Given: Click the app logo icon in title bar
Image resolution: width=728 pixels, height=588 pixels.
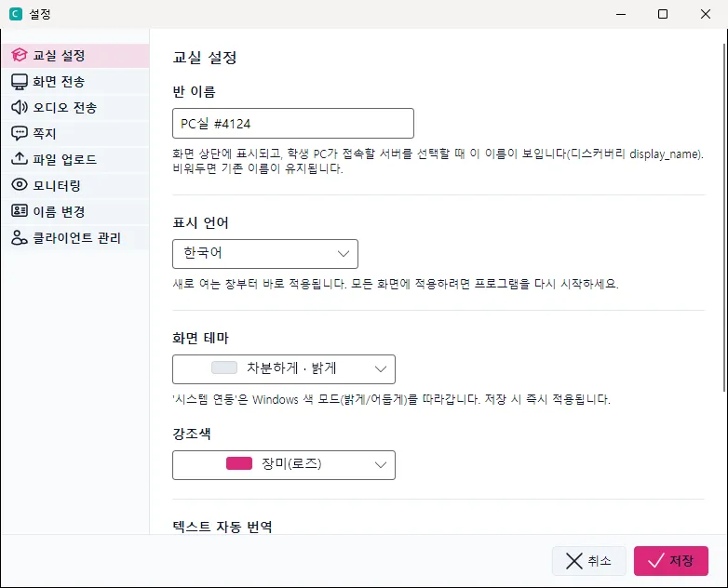Looking at the screenshot, I should 16,14.
